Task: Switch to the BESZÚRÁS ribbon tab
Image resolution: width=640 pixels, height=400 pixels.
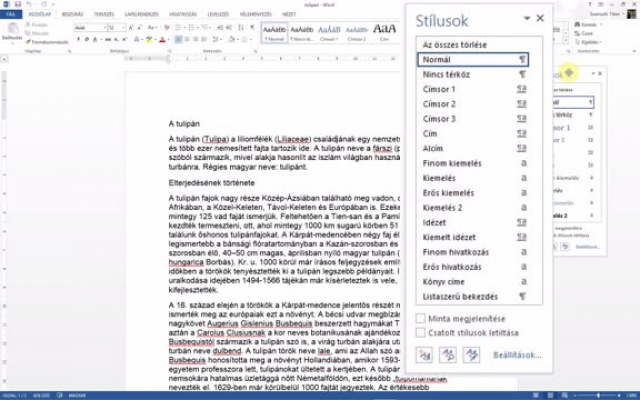Action: click(x=72, y=14)
